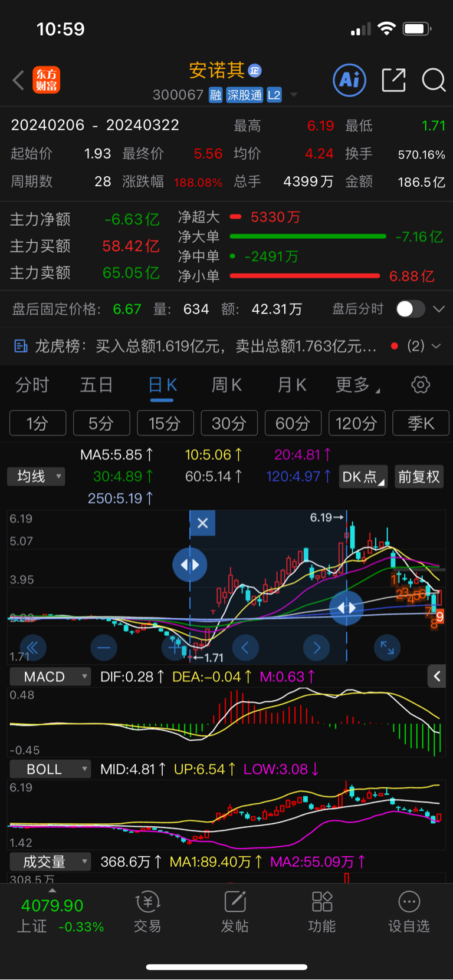Tap the 净小单 6.88亿 bar
453x980 pixels.
pyautogui.click(x=305, y=276)
